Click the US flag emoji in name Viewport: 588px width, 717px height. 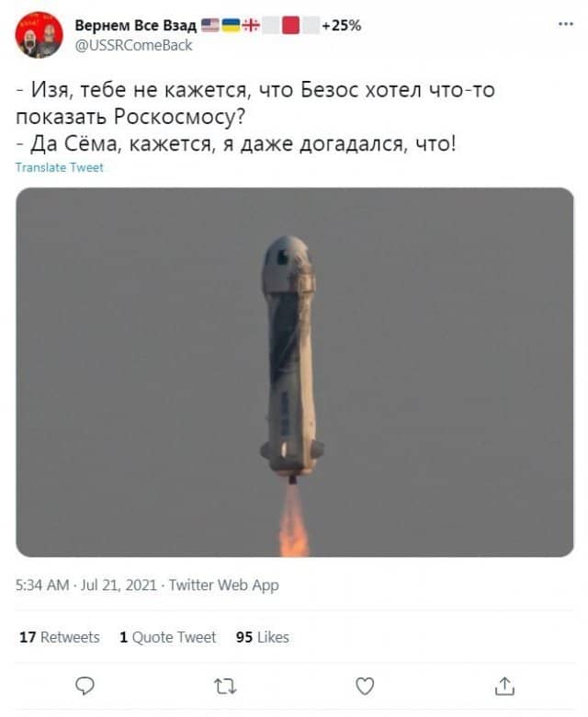coord(210,25)
